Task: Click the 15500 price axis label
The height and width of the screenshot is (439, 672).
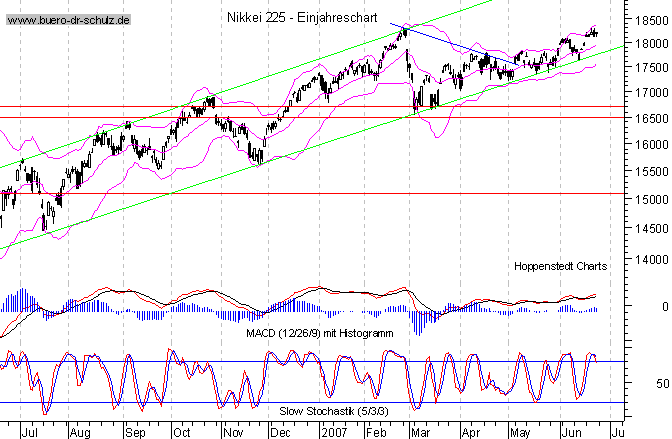Action: click(x=651, y=172)
